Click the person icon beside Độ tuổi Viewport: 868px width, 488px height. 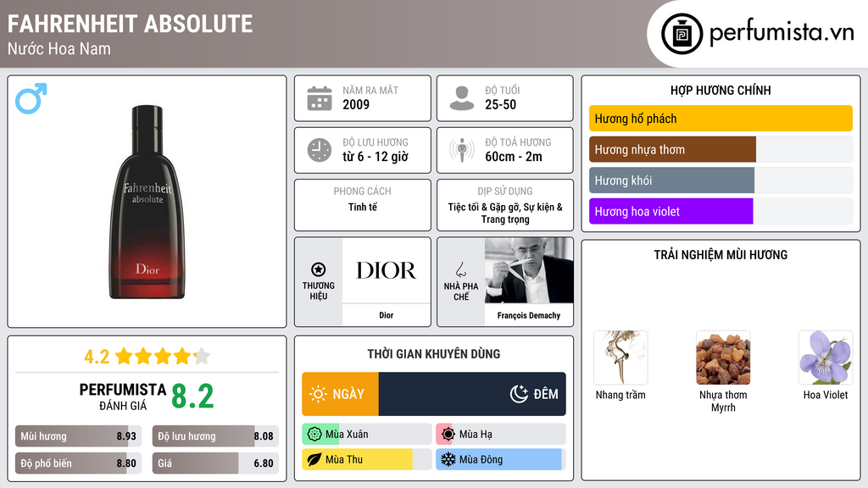click(x=462, y=98)
